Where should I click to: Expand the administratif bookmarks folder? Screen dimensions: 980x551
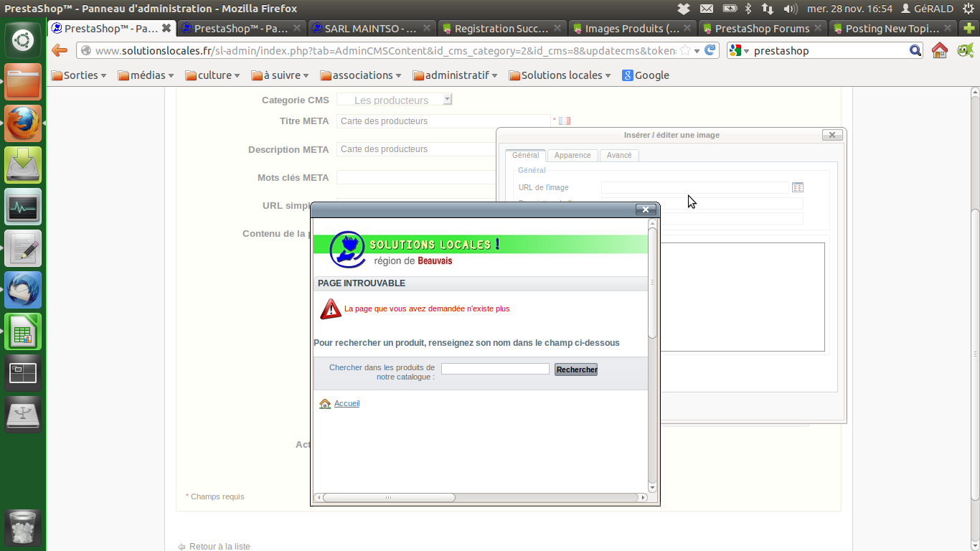[456, 75]
